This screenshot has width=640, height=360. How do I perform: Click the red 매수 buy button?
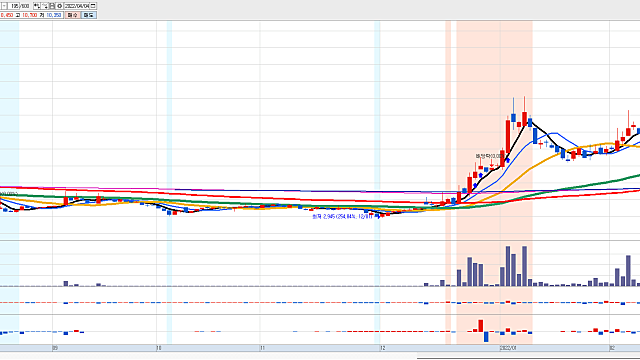coord(73,15)
